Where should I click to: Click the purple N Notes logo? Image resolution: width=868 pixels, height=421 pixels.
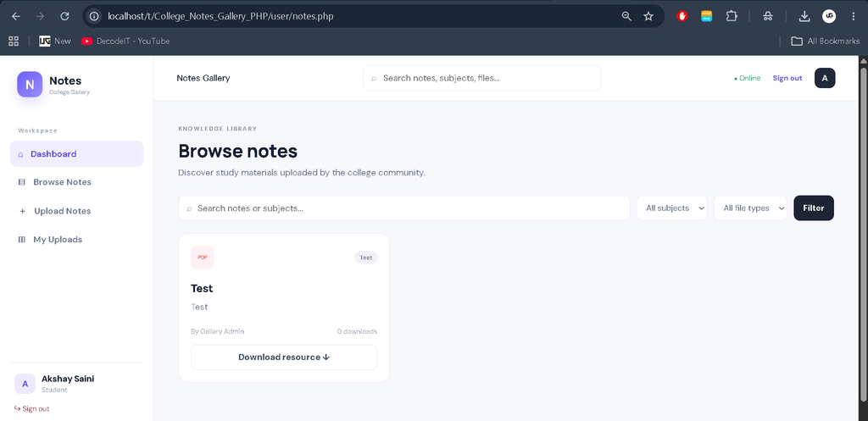[x=30, y=84]
